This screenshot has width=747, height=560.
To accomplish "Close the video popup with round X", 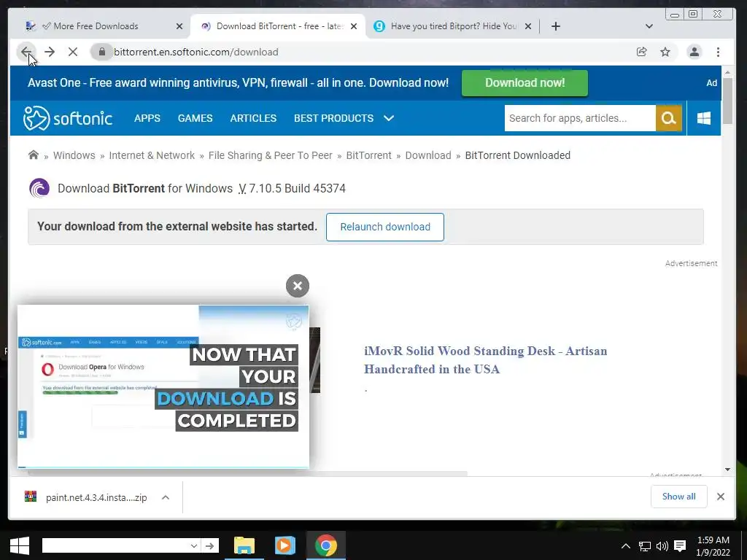I will [298, 286].
